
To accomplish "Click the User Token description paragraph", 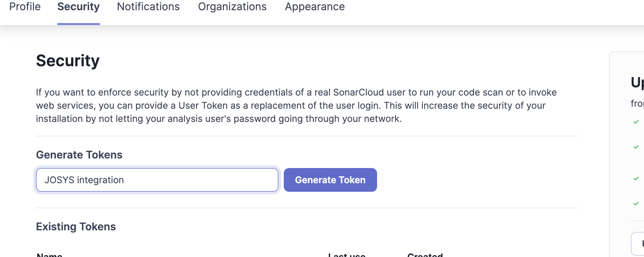I will coord(297,105).
